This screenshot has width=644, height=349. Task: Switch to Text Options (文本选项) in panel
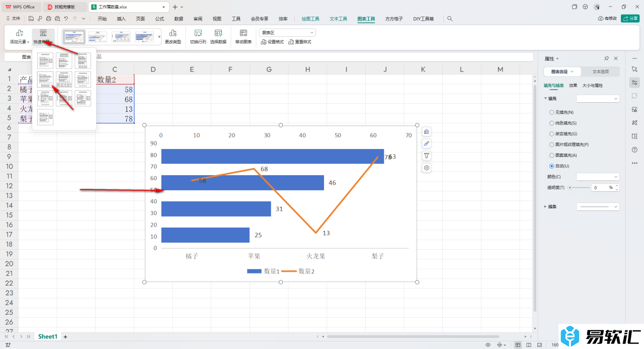(600, 72)
